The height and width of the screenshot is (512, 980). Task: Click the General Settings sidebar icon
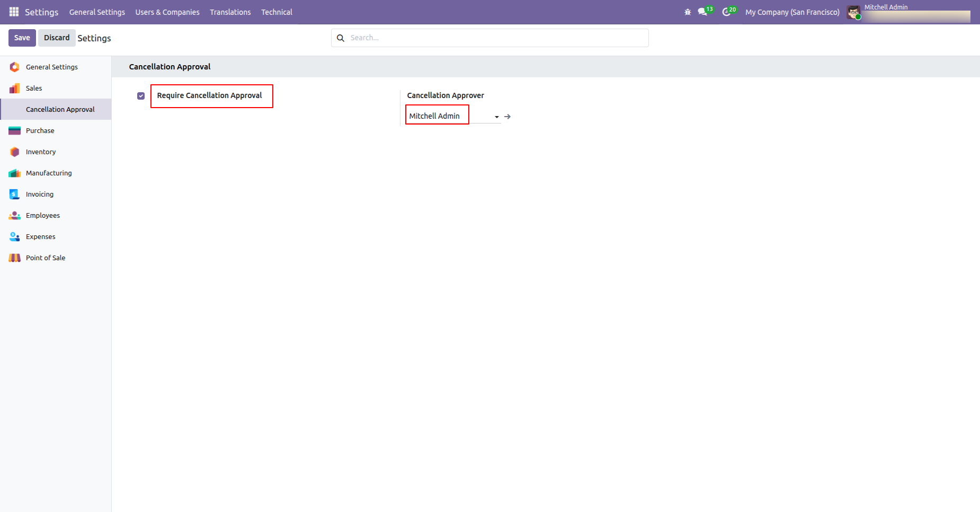[14, 67]
